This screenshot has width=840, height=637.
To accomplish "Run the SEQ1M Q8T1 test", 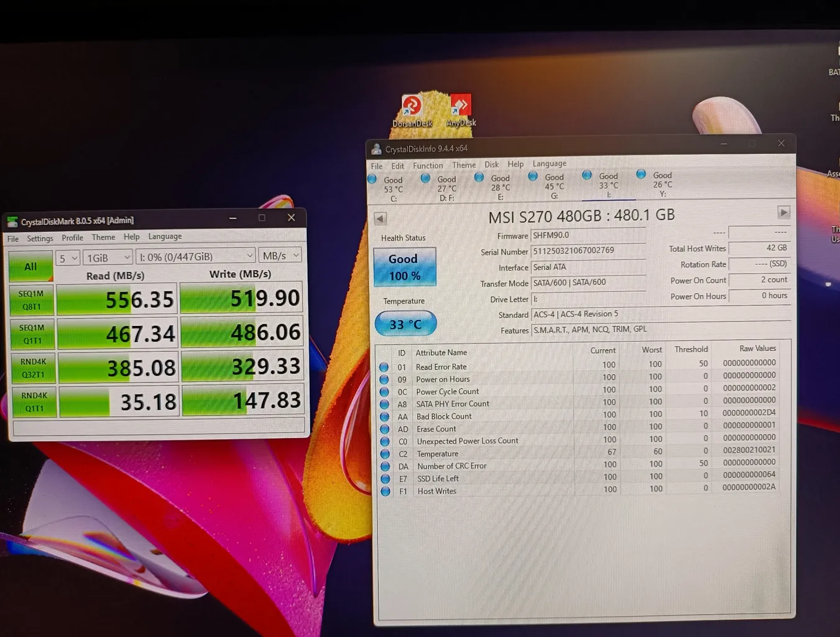I will click(x=32, y=300).
